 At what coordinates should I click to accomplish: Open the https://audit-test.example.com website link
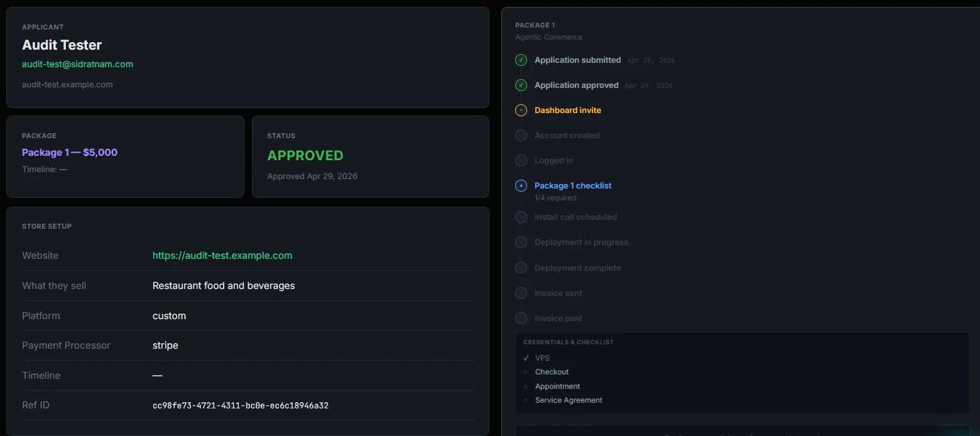click(x=222, y=256)
